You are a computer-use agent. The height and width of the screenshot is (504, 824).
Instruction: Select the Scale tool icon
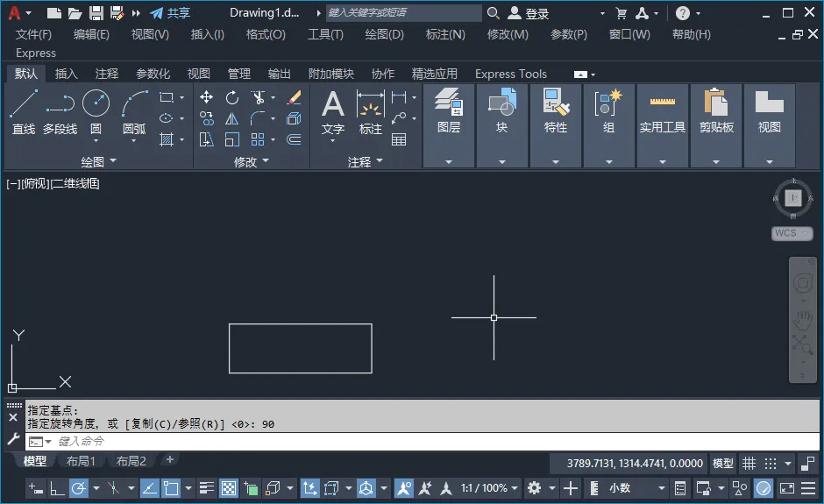click(x=232, y=139)
